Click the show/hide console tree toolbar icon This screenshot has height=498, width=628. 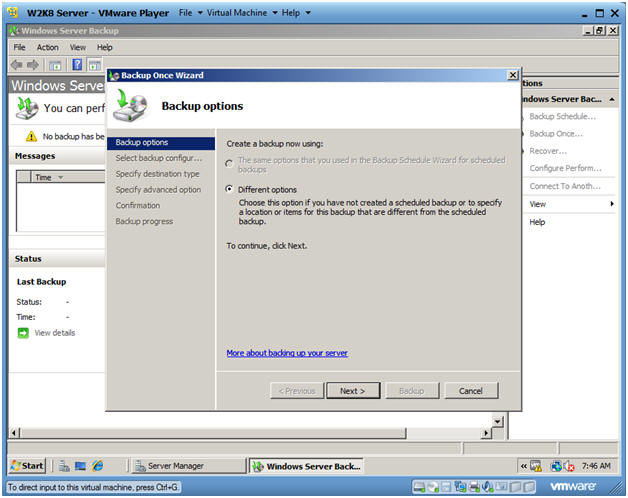pos(55,65)
